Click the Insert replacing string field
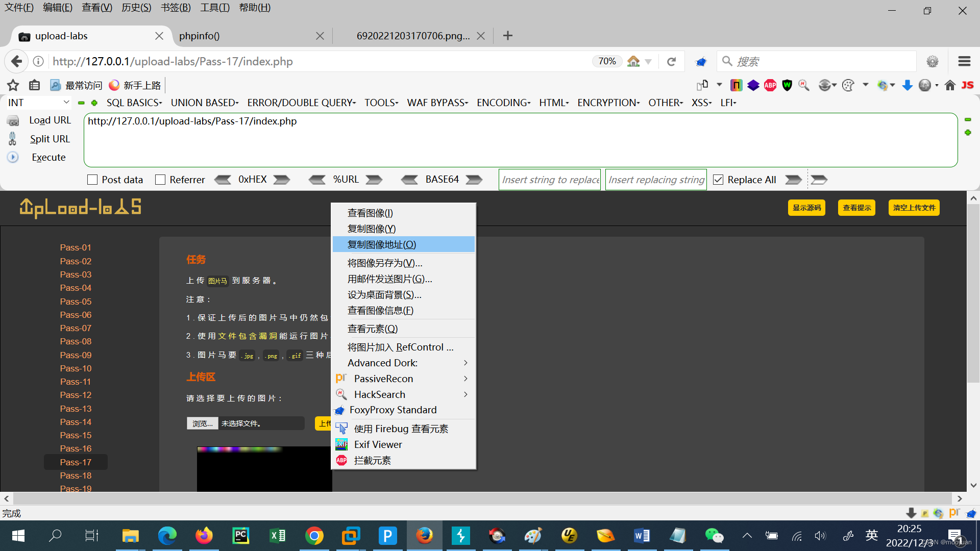 pos(656,180)
